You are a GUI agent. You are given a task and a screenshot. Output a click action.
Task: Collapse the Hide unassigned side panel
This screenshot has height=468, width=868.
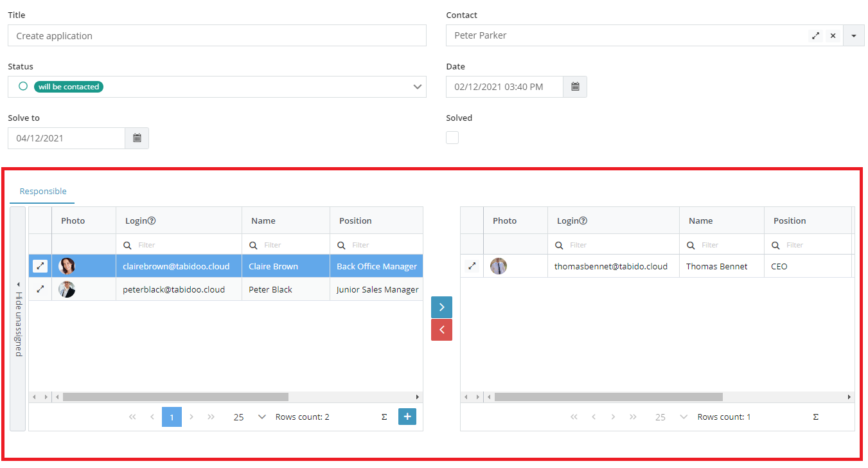coord(18,319)
